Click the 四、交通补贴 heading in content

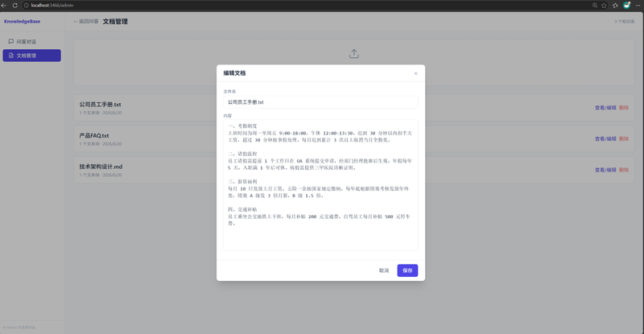point(242,209)
